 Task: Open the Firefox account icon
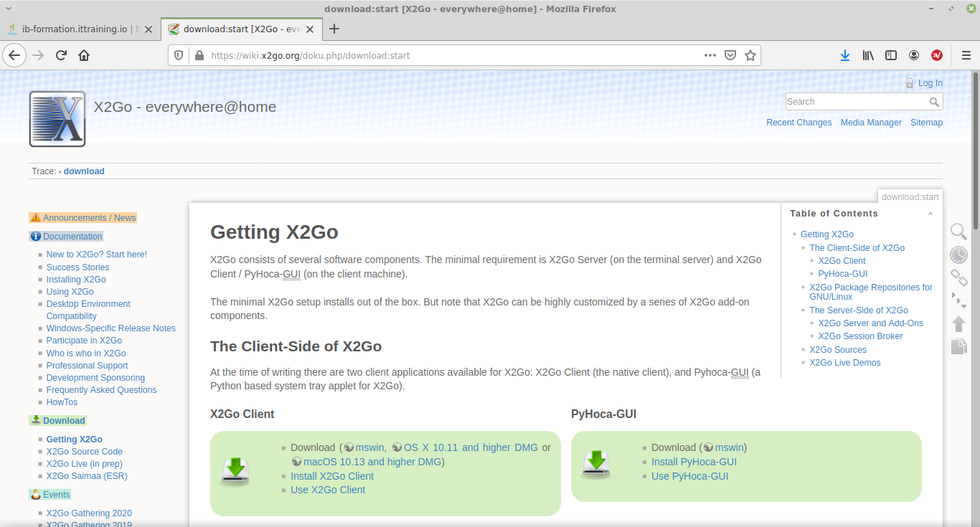(x=914, y=55)
